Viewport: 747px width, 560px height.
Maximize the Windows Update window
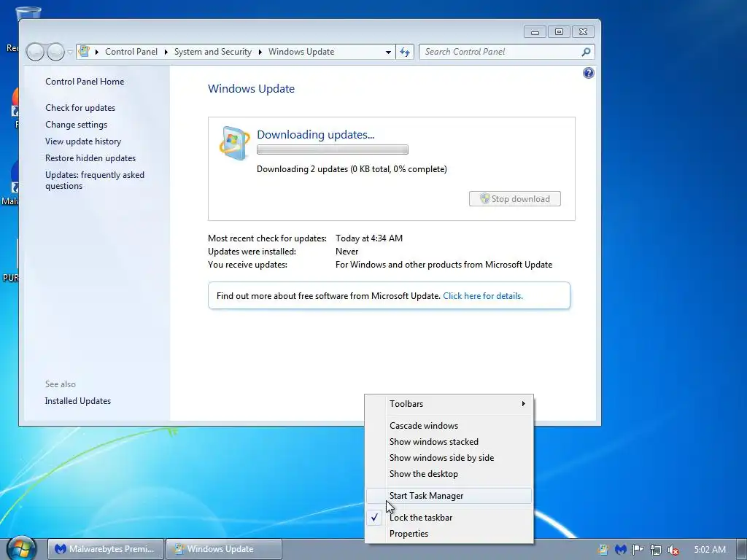coord(559,32)
